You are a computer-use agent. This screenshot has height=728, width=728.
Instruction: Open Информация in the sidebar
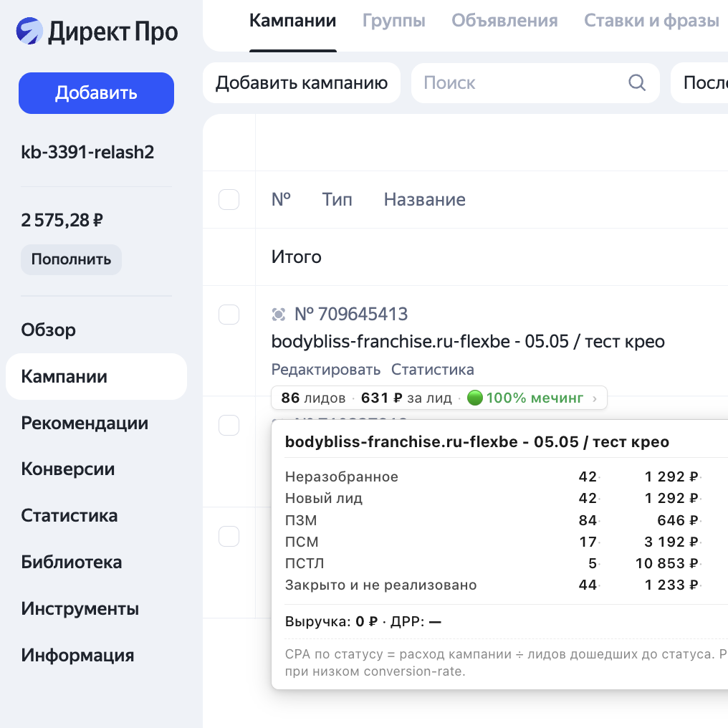[77, 655]
